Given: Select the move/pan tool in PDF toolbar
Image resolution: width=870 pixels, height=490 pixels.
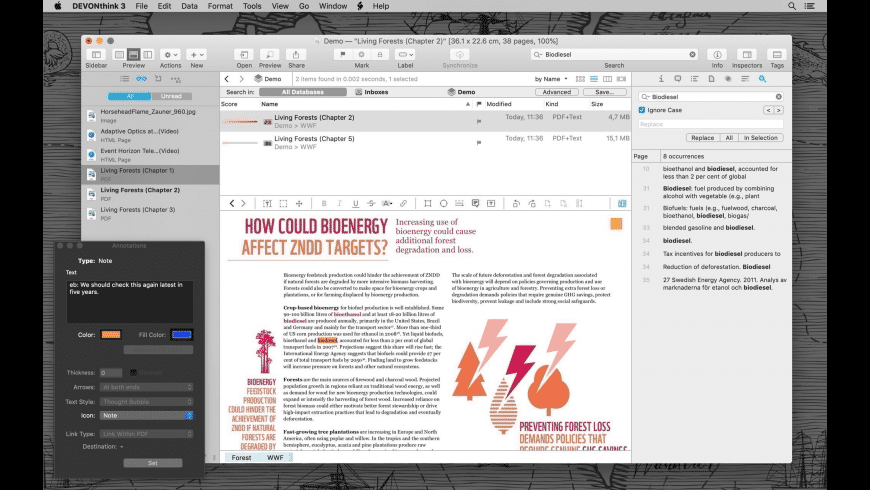Looking at the screenshot, I should [299, 204].
